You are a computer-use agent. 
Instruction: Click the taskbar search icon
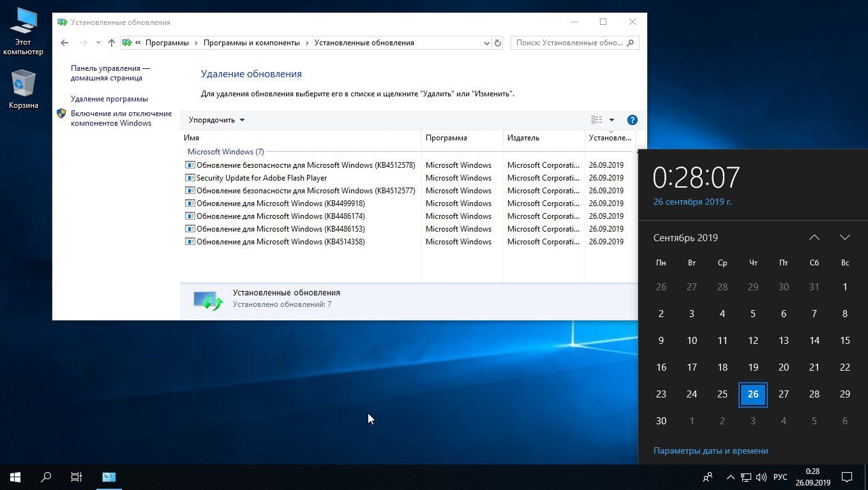pyautogui.click(x=46, y=477)
